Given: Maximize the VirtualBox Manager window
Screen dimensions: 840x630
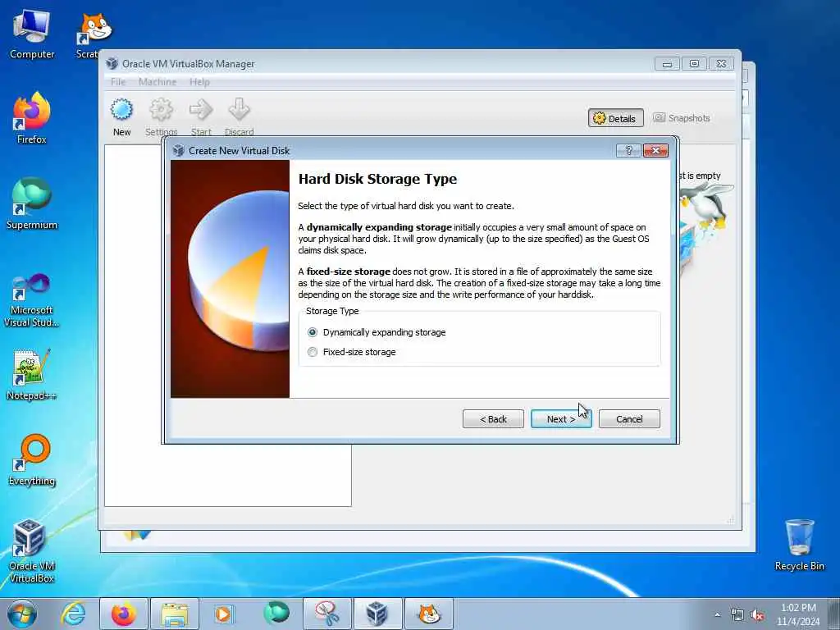Looking at the screenshot, I should point(694,64).
